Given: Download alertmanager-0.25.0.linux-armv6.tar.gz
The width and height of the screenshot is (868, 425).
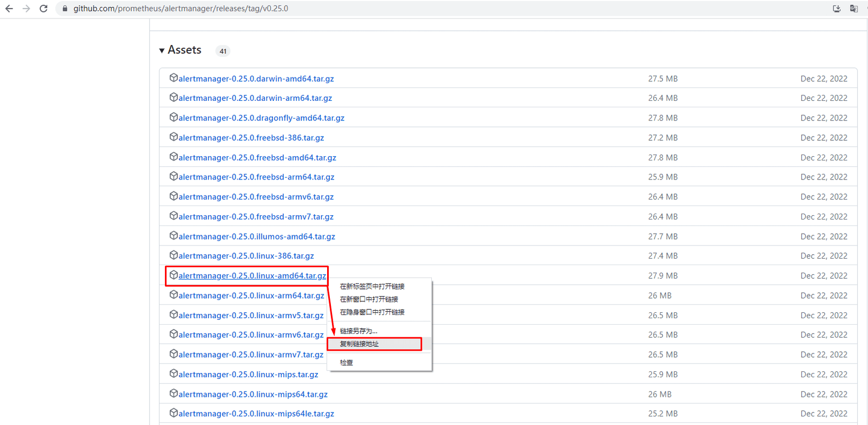Looking at the screenshot, I should pos(251,335).
